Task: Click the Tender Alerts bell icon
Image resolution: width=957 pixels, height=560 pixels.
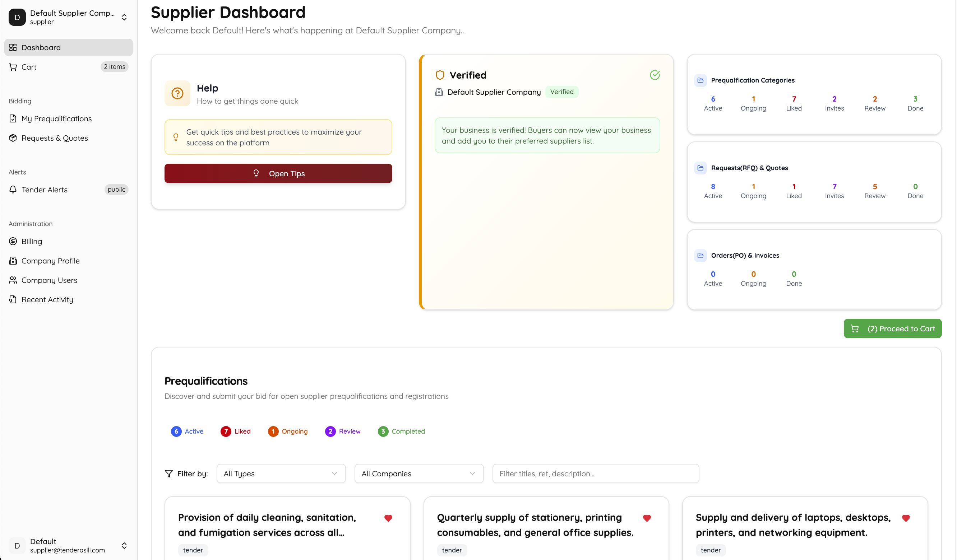Action: pyautogui.click(x=13, y=189)
